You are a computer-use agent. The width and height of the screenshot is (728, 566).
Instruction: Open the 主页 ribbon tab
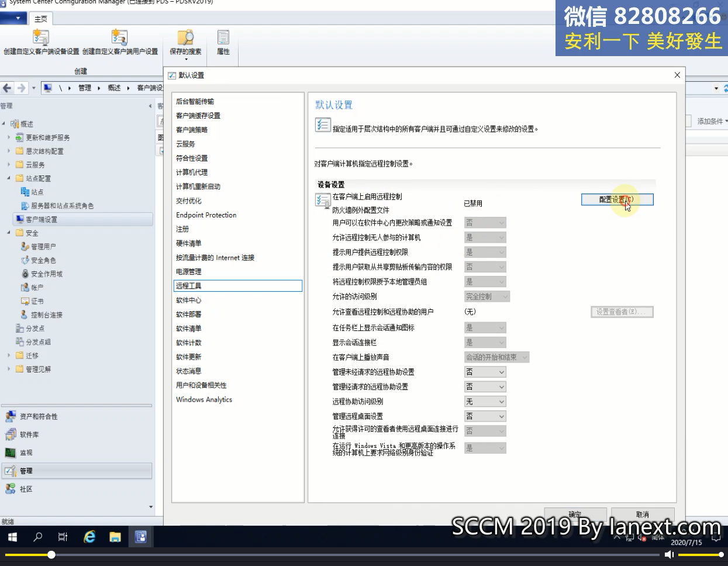pyautogui.click(x=40, y=19)
